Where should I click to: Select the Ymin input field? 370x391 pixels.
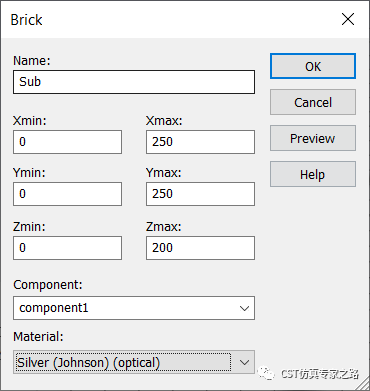67,194
